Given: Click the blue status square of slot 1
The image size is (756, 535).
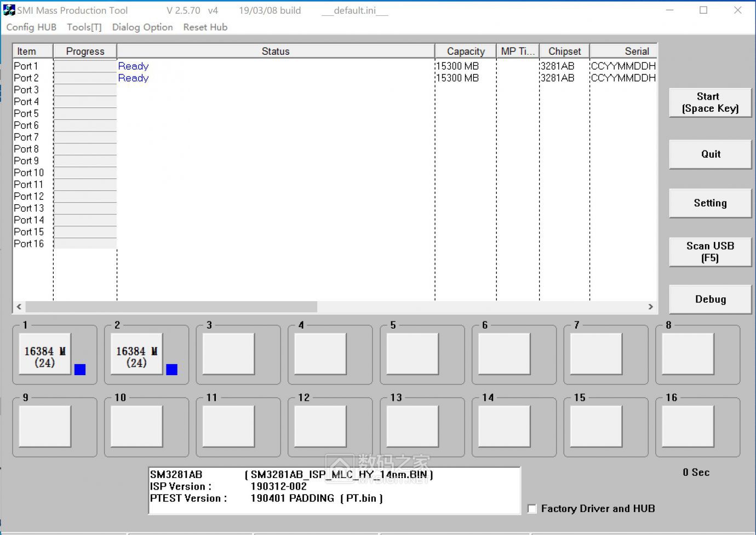Looking at the screenshot, I should (x=80, y=370).
